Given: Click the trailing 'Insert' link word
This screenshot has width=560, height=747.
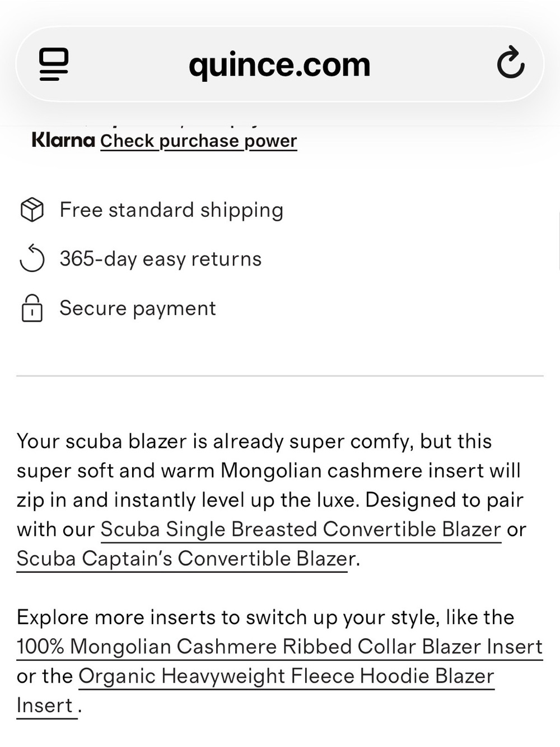Looking at the screenshot, I should point(45,706).
